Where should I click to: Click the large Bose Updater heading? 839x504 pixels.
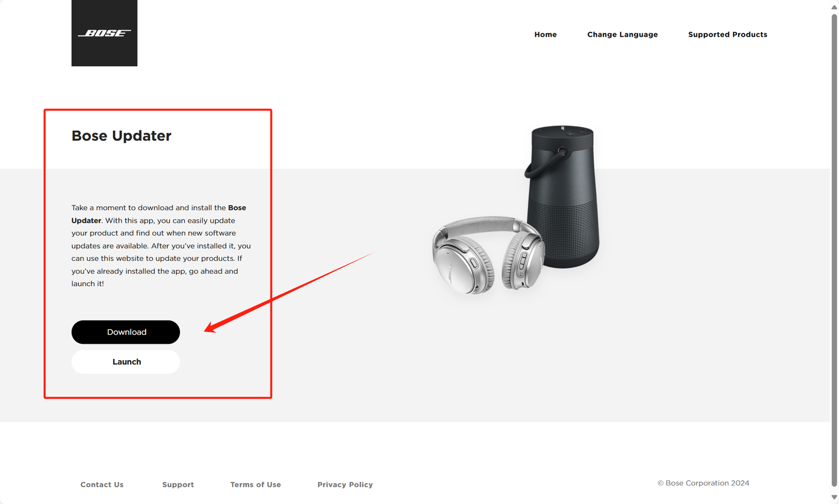(121, 136)
